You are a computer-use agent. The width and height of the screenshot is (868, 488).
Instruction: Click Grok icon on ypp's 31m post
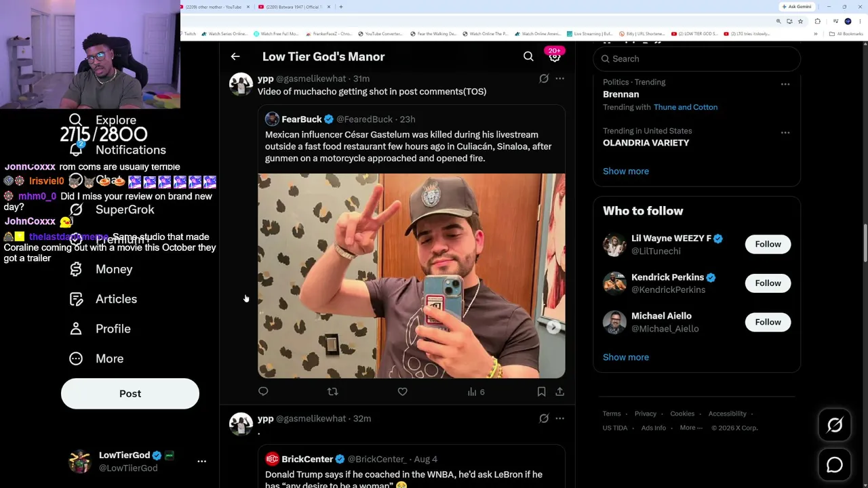544,79
